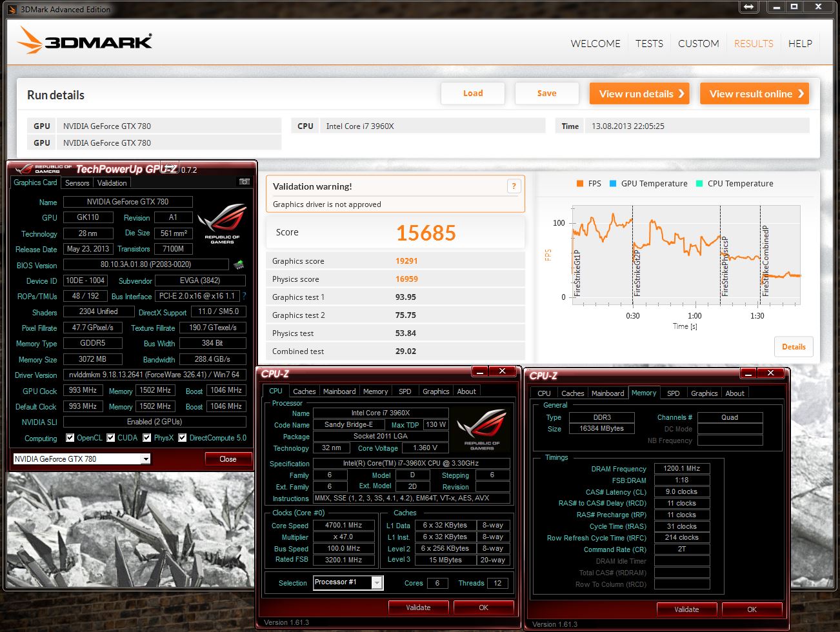Switch to Caches tab in CPU-Z CPU window
Image resolution: width=840 pixels, height=632 pixels.
[305, 391]
